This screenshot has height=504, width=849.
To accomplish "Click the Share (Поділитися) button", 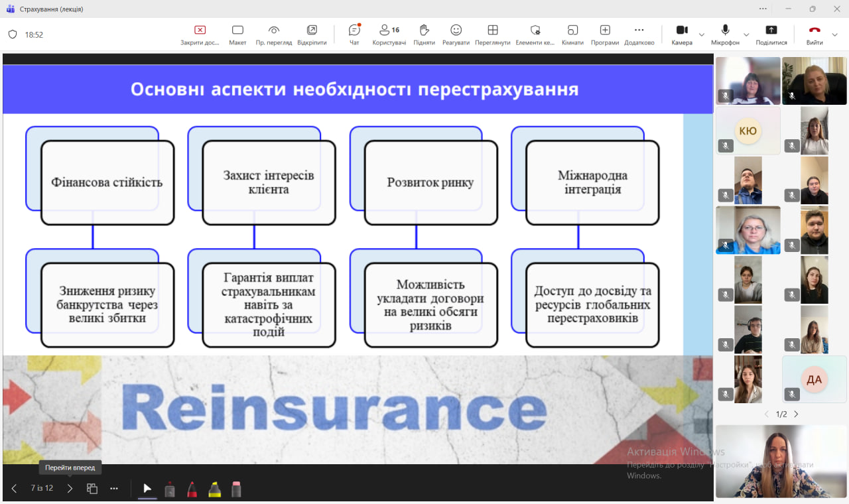I will click(771, 34).
